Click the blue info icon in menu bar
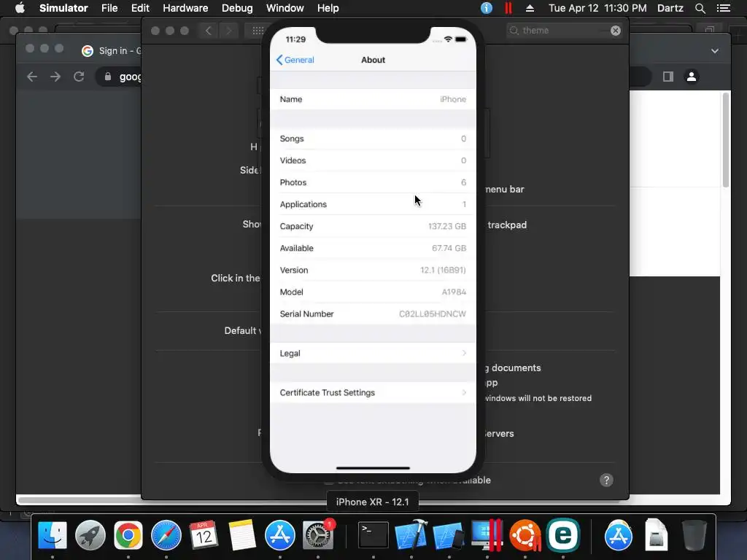The width and height of the screenshot is (747, 560). (487, 8)
